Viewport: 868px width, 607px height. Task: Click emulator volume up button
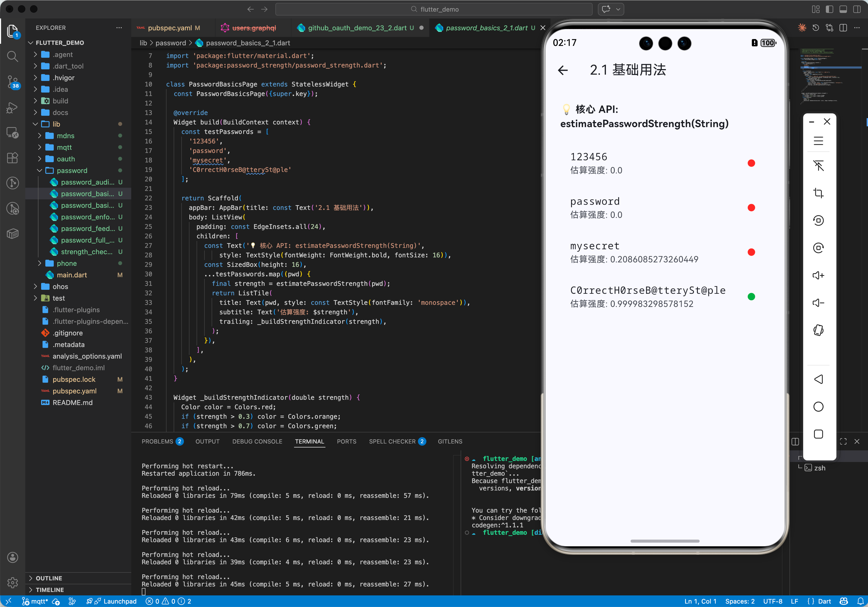(818, 275)
